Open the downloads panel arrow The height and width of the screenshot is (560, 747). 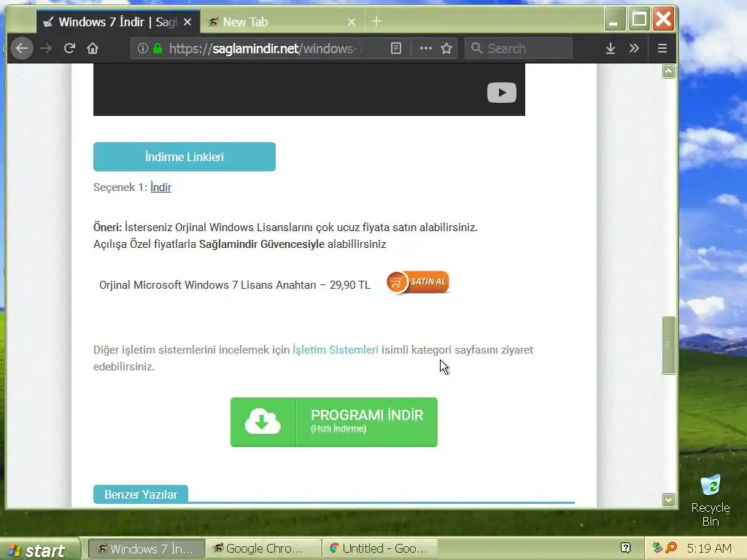611,48
